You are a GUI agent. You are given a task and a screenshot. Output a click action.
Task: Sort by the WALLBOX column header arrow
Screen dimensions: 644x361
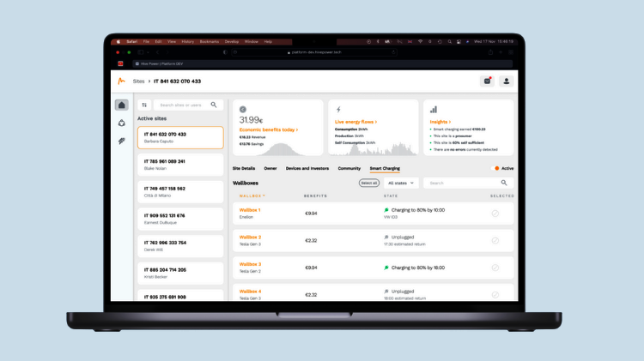coord(264,196)
